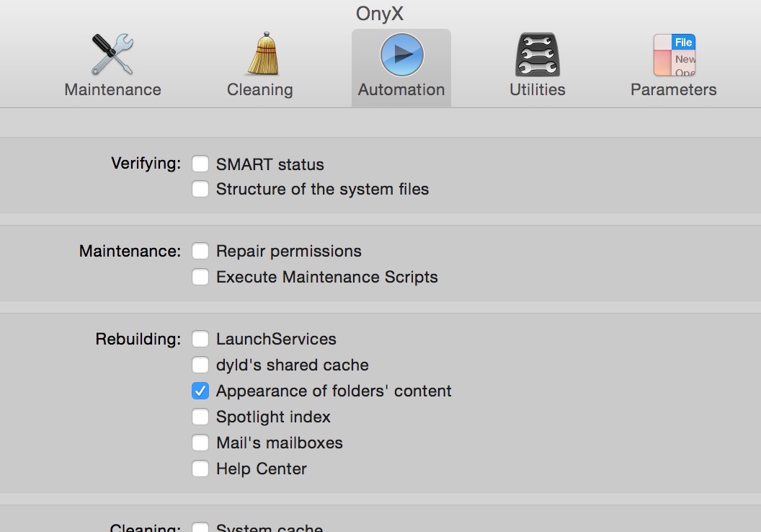This screenshot has height=532, width=761.
Task: Tick Execute Maintenance Scripts
Action: [200, 278]
